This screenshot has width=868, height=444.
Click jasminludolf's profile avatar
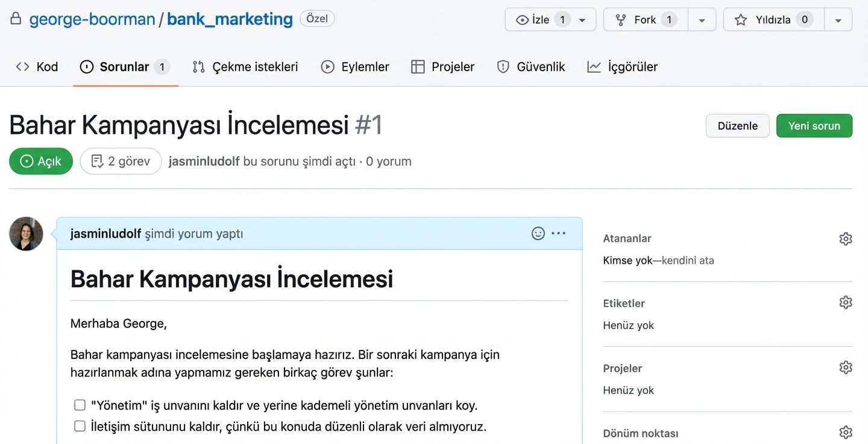[x=25, y=233]
